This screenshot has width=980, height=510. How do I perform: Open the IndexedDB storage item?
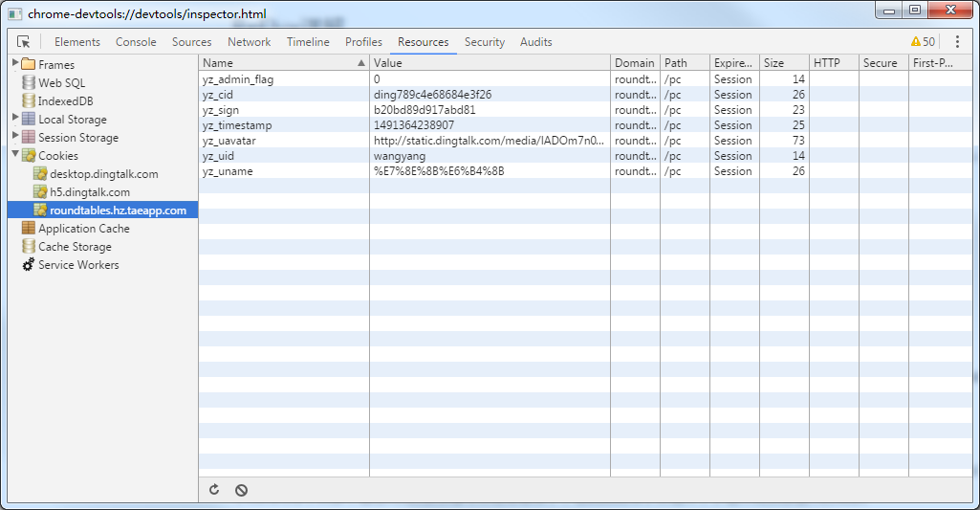pyautogui.click(x=65, y=101)
